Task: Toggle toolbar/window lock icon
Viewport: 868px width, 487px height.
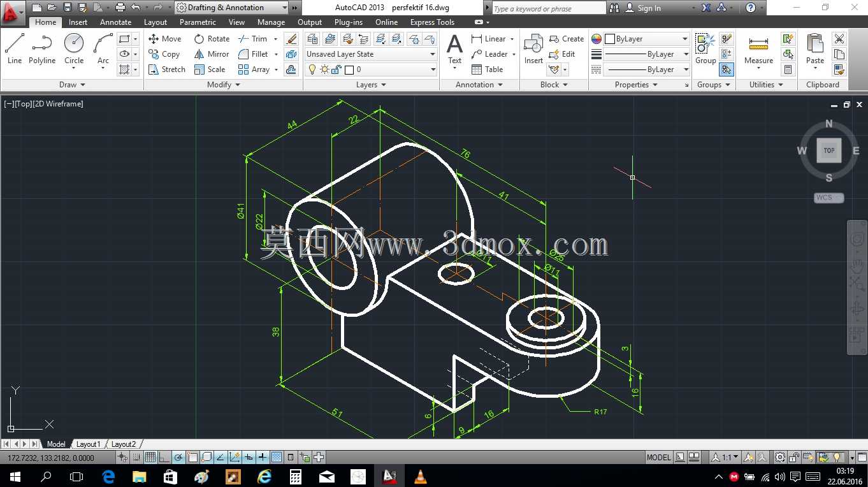Action: click(x=795, y=457)
